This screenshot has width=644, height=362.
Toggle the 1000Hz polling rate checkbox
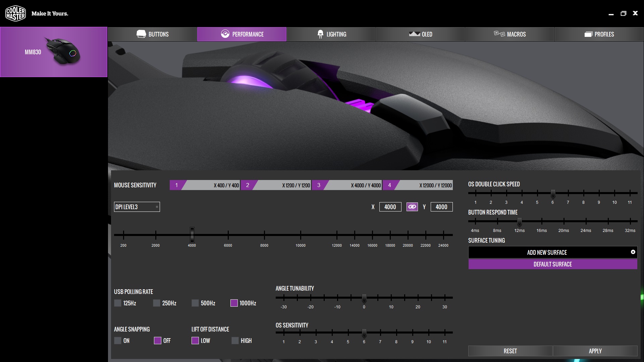(234, 303)
